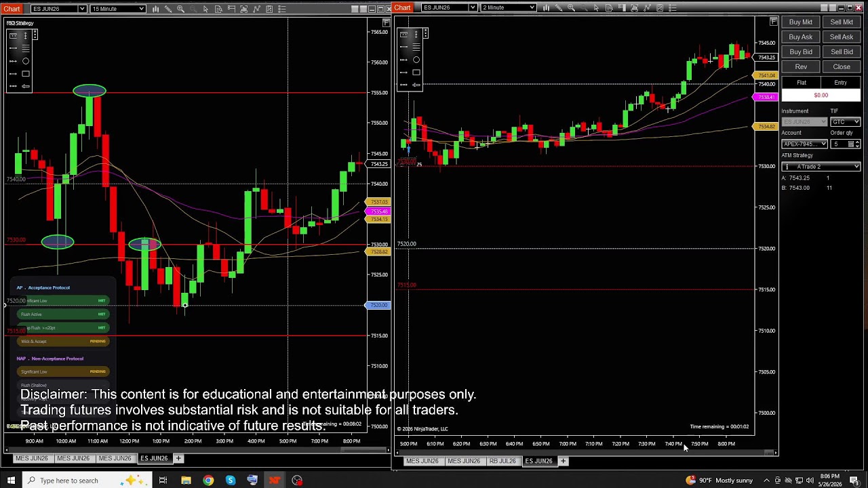Switch to ES JUN26 tab in left chart

tap(154, 458)
